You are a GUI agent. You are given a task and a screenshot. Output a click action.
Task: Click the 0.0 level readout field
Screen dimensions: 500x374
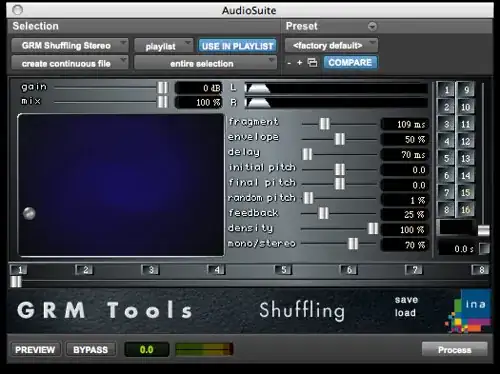point(147,349)
